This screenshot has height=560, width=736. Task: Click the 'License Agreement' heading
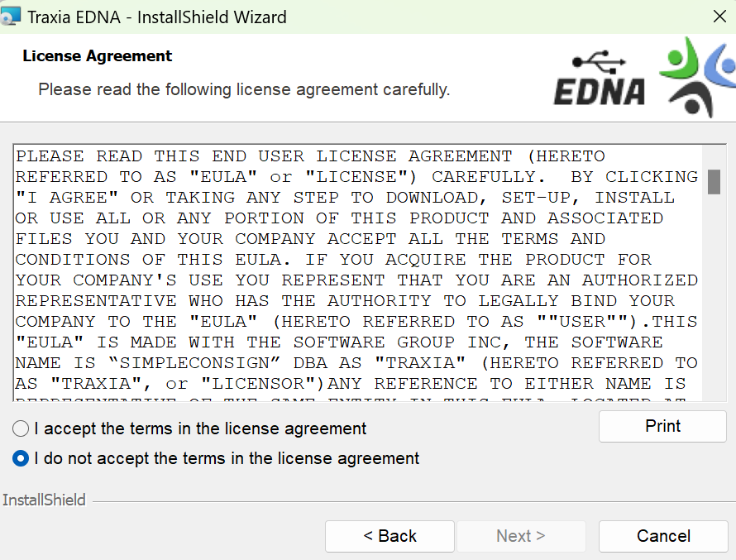click(x=98, y=56)
